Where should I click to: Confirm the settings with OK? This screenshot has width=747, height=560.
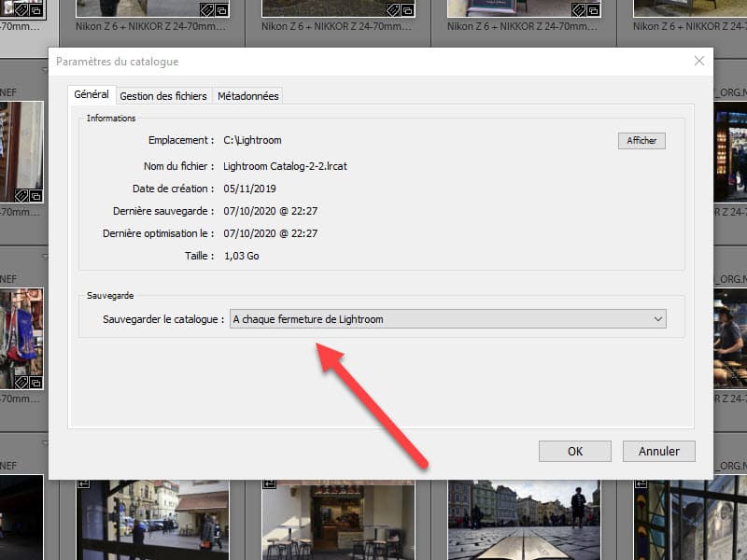tap(575, 451)
